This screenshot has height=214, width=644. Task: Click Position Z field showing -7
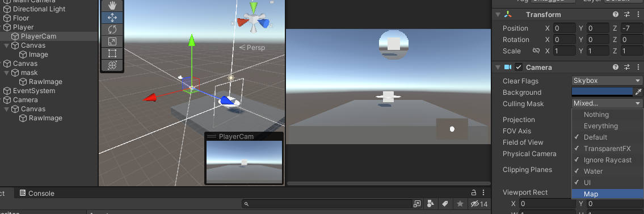(632, 28)
